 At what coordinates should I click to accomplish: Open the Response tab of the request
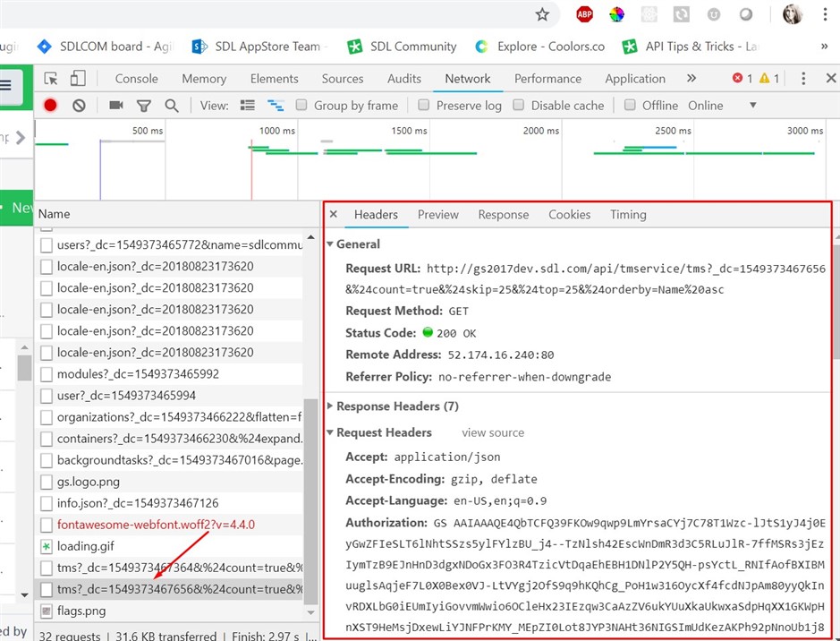(x=504, y=214)
